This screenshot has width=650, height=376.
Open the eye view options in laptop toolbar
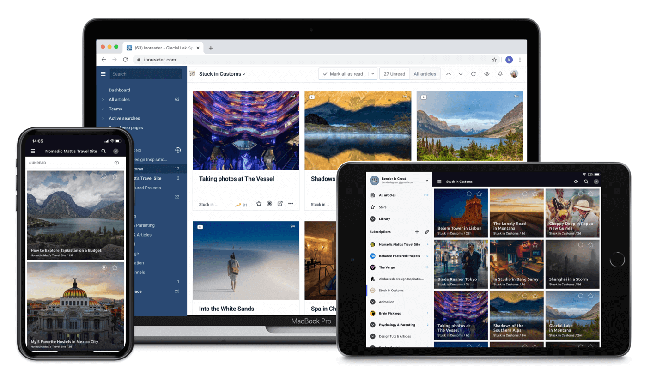(x=487, y=74)
